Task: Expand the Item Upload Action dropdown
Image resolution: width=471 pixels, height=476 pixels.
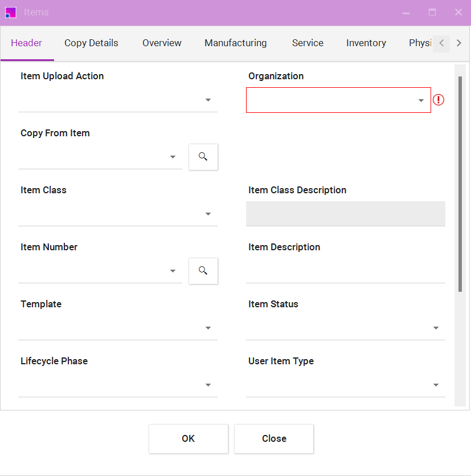Action: 208,100
